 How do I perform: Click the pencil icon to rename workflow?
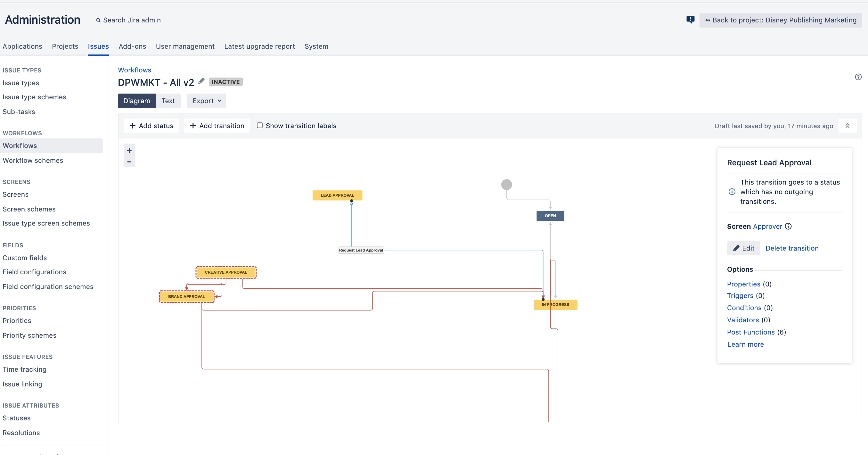(x=201, y=81)
